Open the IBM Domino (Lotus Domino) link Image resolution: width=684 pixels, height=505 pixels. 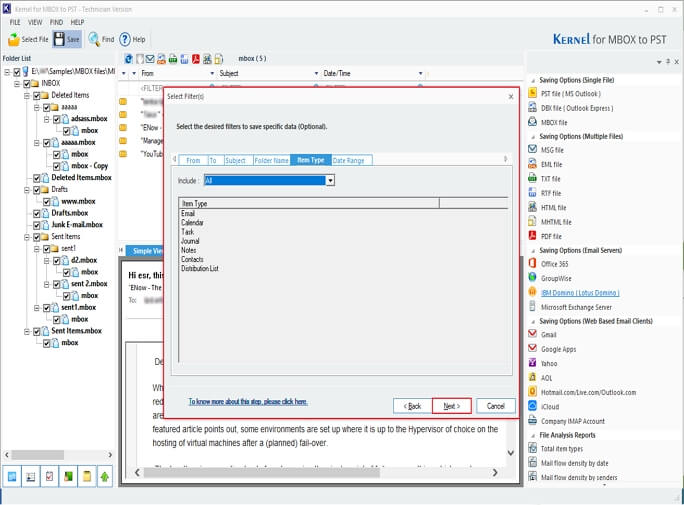click(x=580, y=293)
